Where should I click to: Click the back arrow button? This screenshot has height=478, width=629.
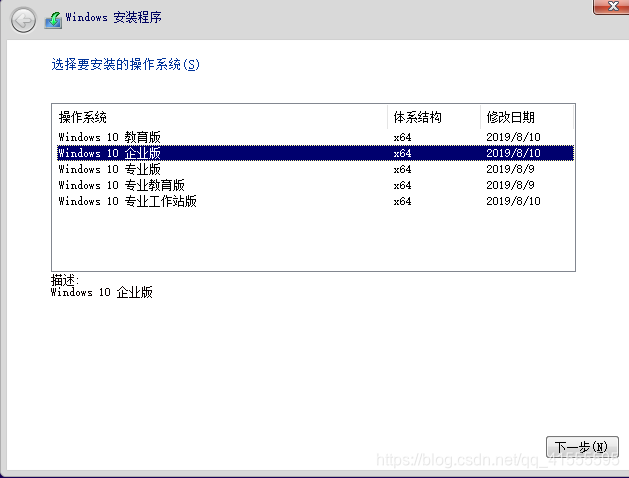point(23,20)
